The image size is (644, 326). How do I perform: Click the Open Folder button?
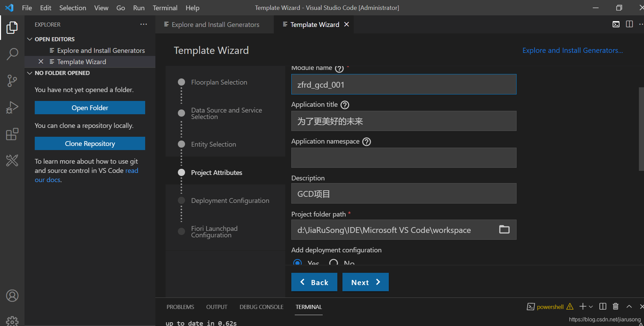pyautogui.click(x=90, y=107)
